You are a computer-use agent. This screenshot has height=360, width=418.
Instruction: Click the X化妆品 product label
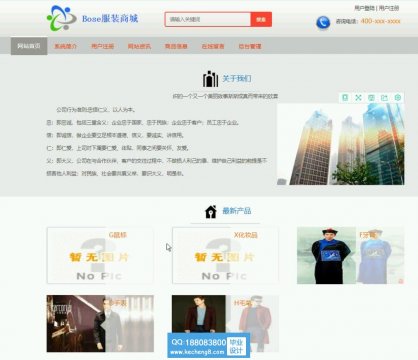click(246, 235)
